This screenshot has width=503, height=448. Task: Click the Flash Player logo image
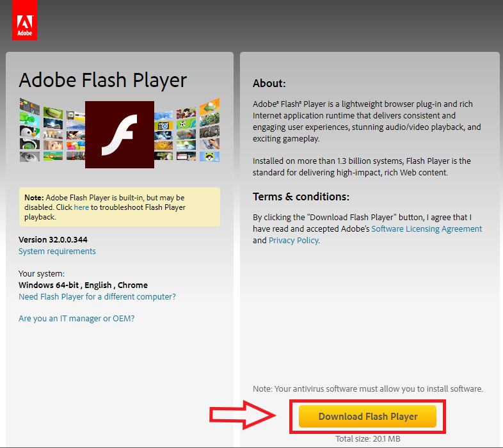point(119,134)
